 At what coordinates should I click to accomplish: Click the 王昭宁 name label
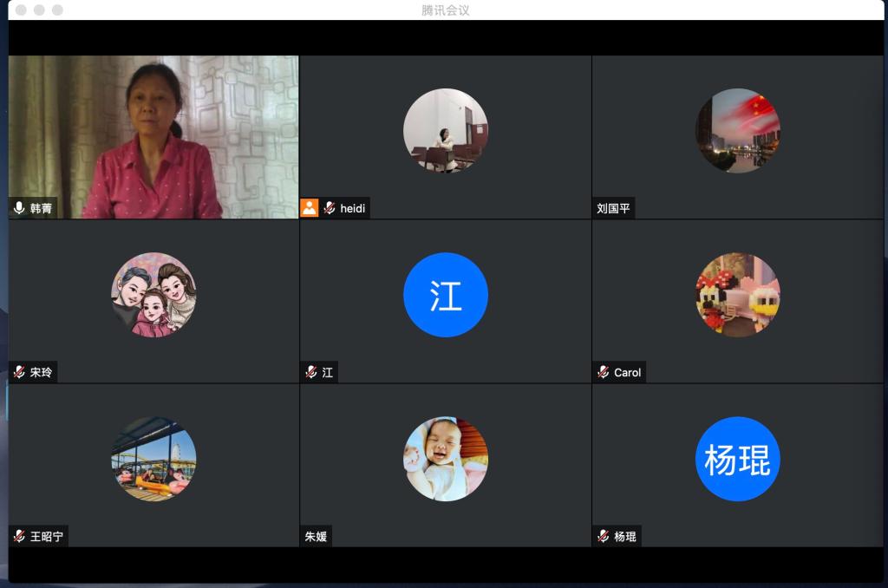coord(47,537)
